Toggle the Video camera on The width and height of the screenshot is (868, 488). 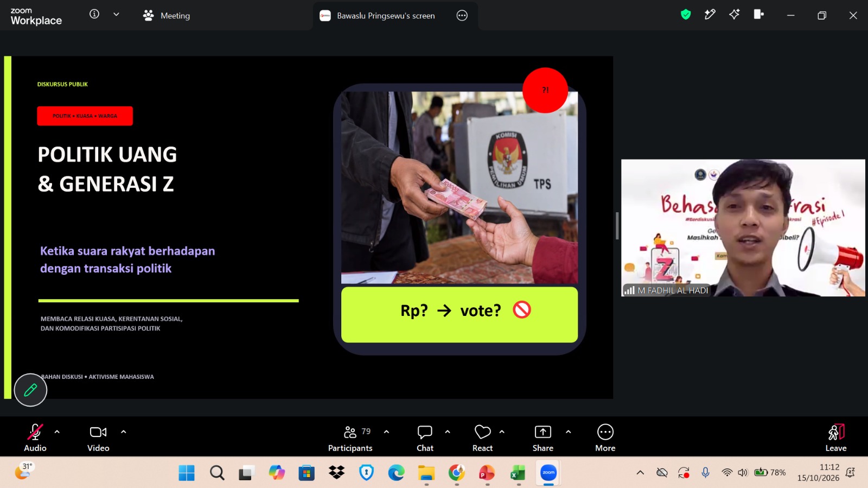click(98, 438)
